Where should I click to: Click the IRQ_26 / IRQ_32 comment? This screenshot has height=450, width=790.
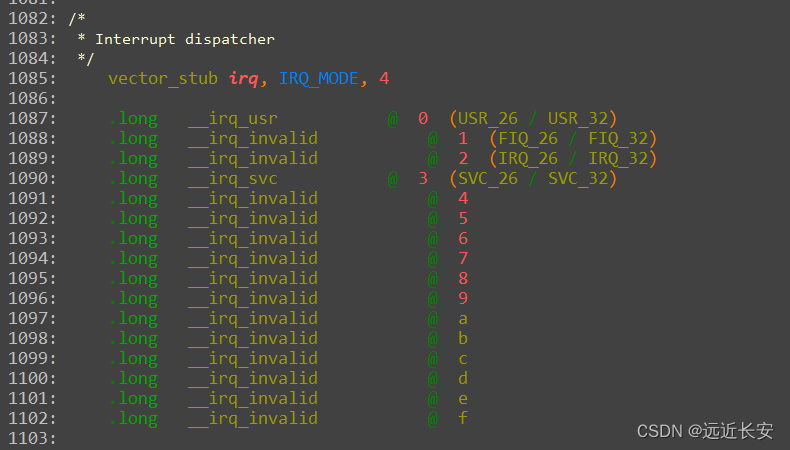(573, 158)
